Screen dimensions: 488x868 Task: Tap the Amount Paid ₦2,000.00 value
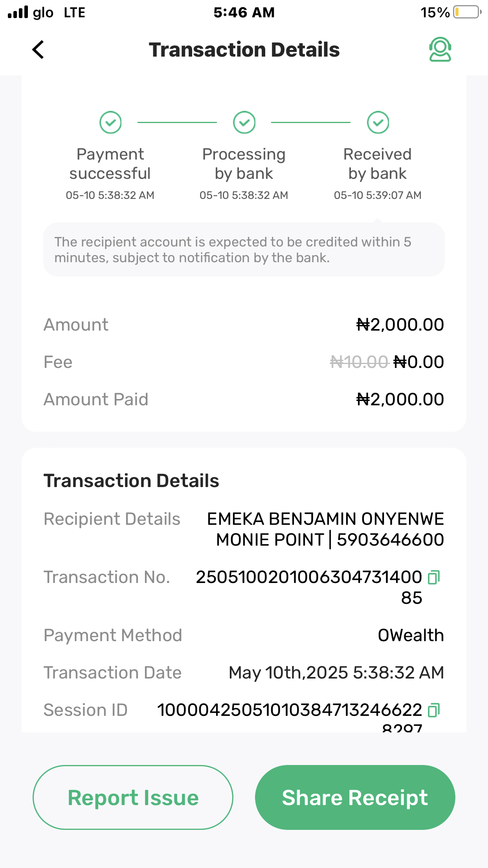[400, 399]
